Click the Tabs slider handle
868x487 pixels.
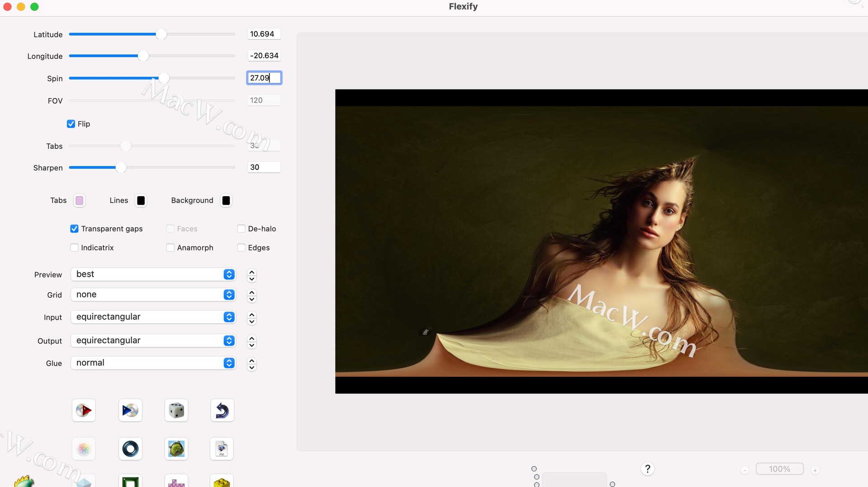coord(126,146)
